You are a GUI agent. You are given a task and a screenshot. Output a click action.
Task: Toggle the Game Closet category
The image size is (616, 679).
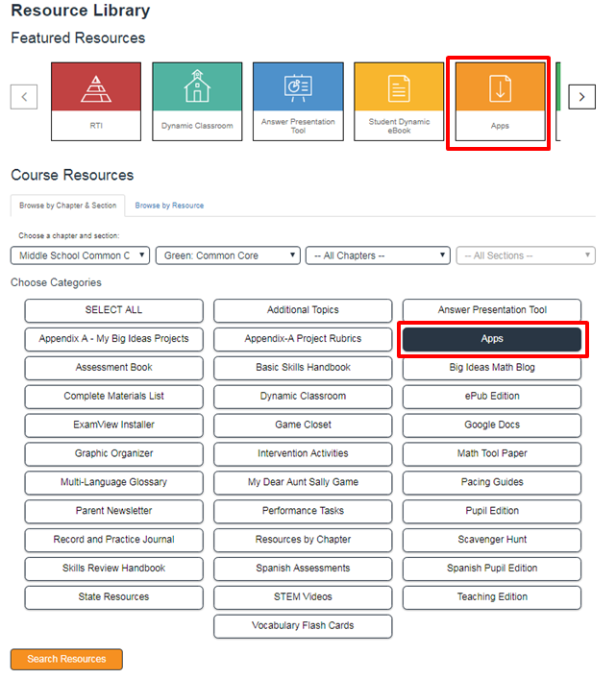pyautogui.click(x=303, y=424)
